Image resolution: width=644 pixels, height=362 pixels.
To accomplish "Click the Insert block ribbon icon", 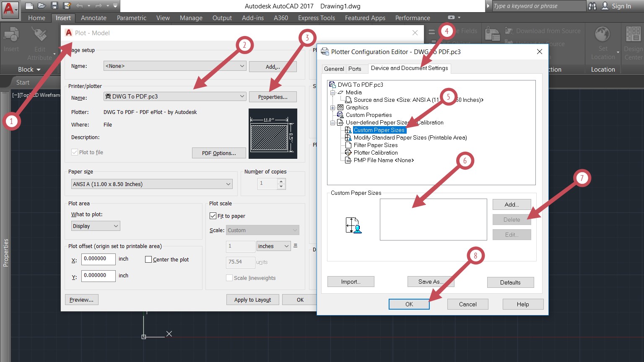I will tap(11, 35).
